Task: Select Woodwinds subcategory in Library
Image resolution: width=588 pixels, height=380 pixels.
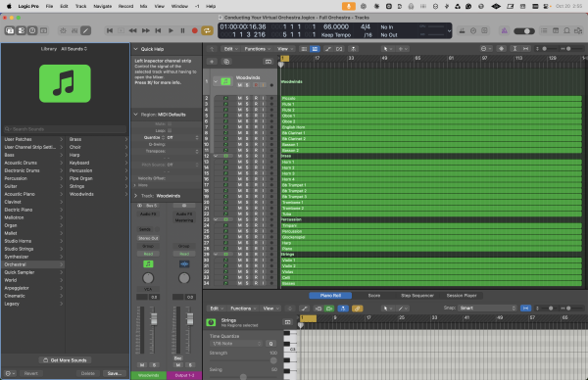Action: pyautogui.click(x=97, y=194)
